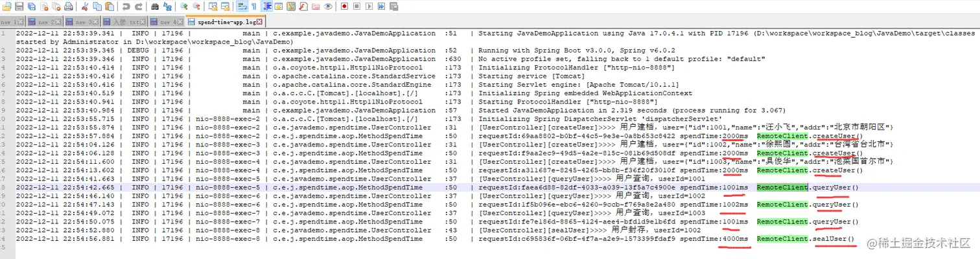Switch to the new 4 tab

click(x=168, y=22)
